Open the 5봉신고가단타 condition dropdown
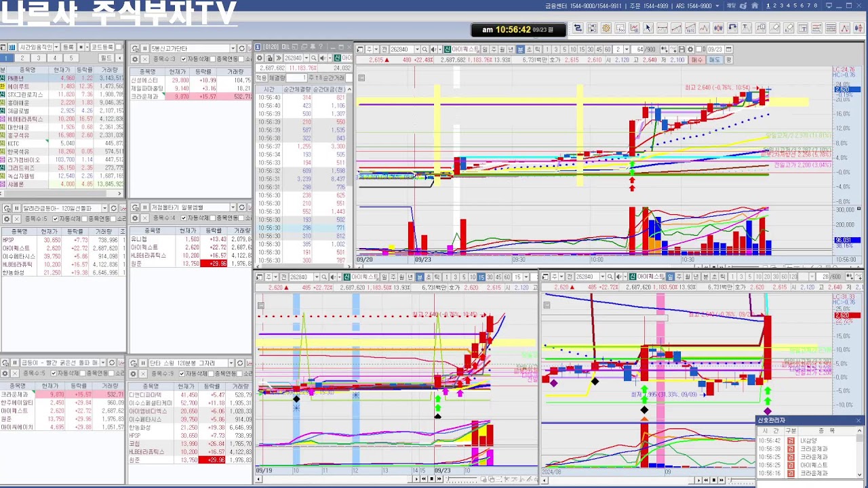Viewport: 868px width, 488px height. coord(233,49)
